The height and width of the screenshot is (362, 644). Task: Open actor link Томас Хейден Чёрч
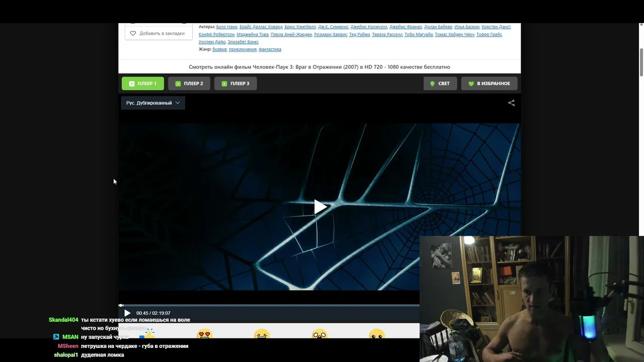tap(455, 34)
